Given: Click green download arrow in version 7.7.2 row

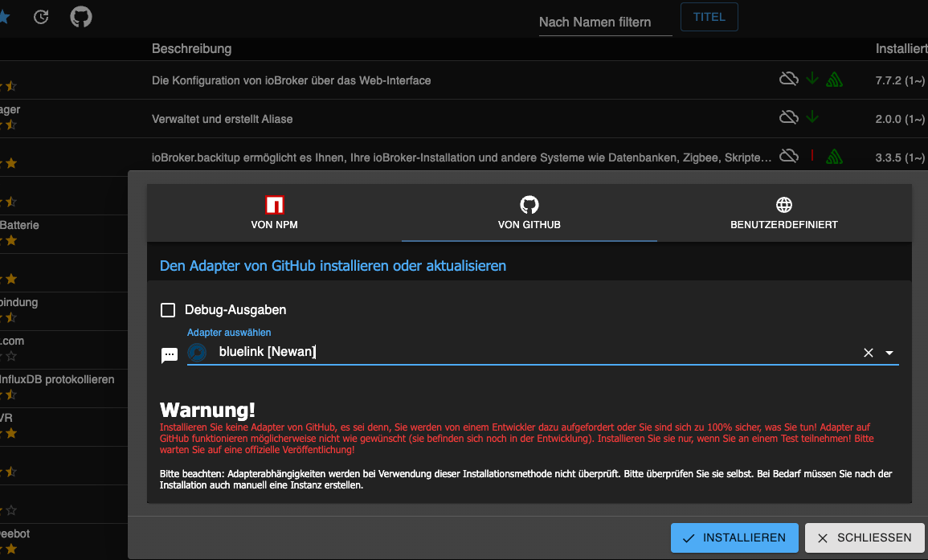Looking at the screenshot, I should coord(812,79).
